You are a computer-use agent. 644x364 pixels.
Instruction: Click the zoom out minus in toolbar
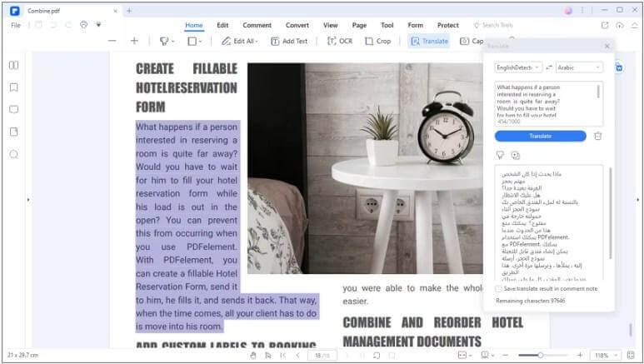coord(112,41)
